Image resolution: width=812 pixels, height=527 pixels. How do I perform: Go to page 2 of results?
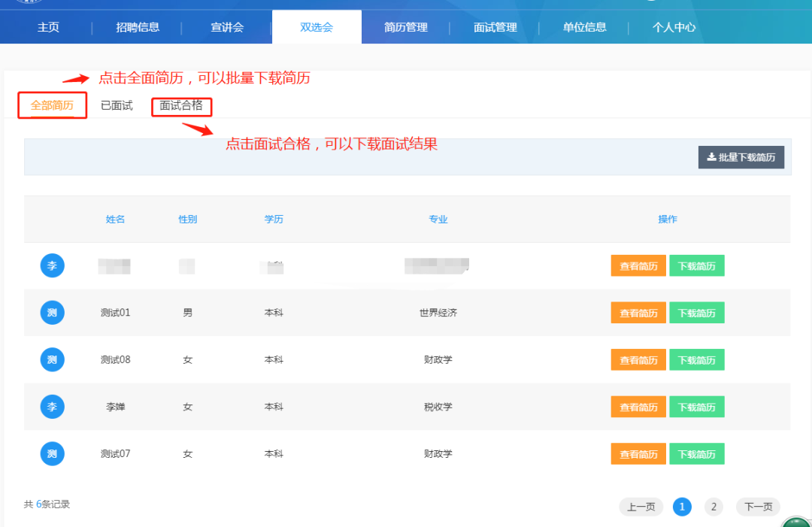tap(714, 507)
